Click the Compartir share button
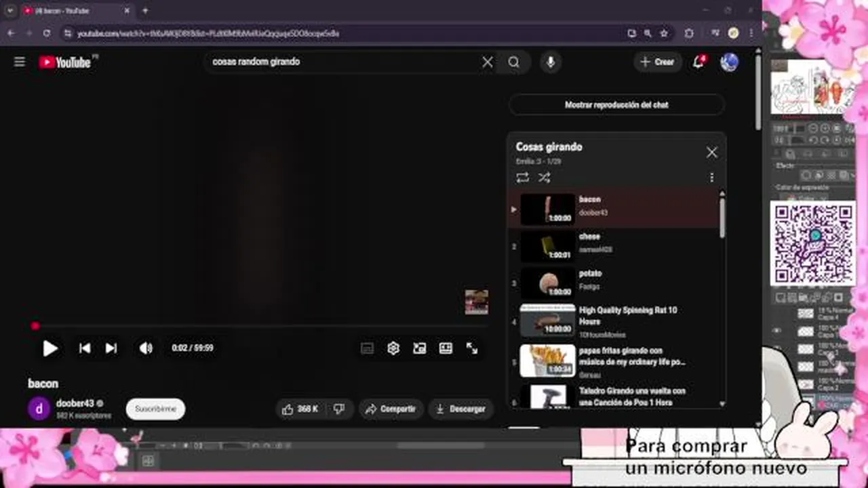This screenshot has width=868, height=488. pos(391,409)
